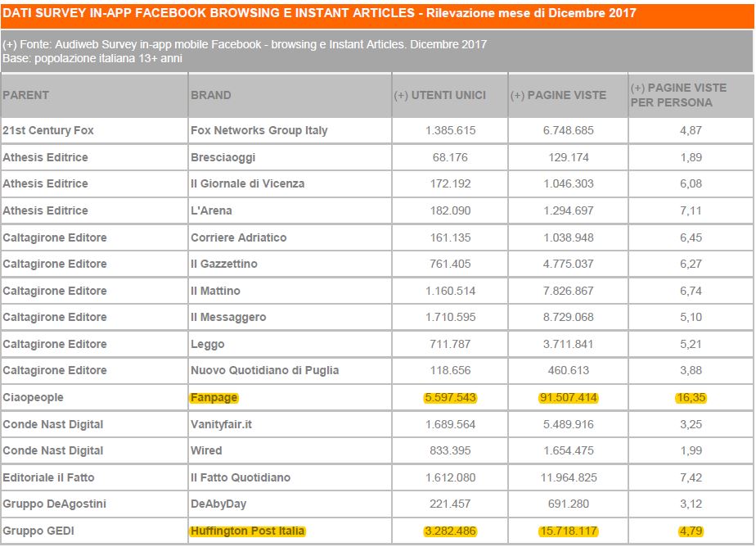Click Fanpage unique users value 5.597.543
Image resolution: width=756 pixels, height=547 pixels.
click(x=450, y=397)
